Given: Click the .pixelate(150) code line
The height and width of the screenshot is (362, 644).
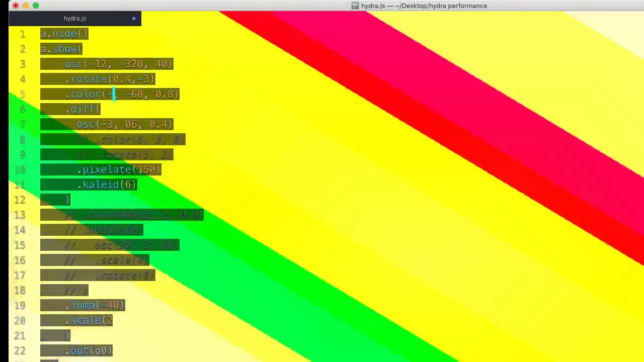Looking at the screenshot, I should 118,169.
